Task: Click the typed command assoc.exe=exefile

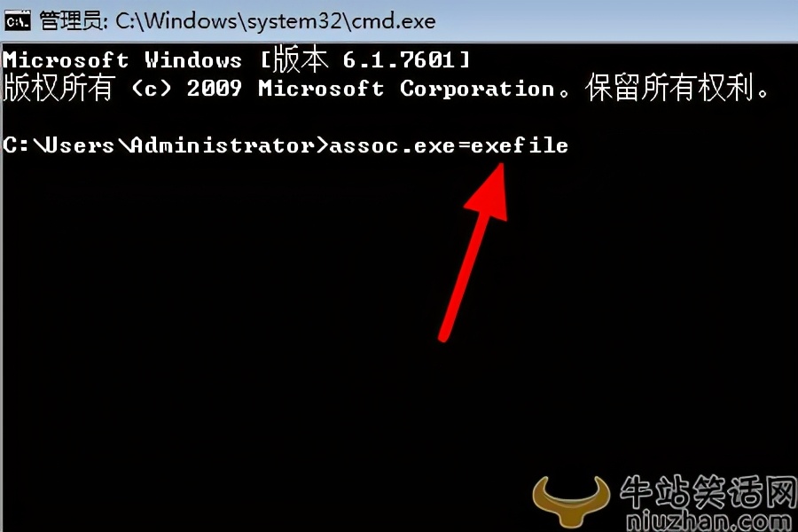Action: click(449, 145)
